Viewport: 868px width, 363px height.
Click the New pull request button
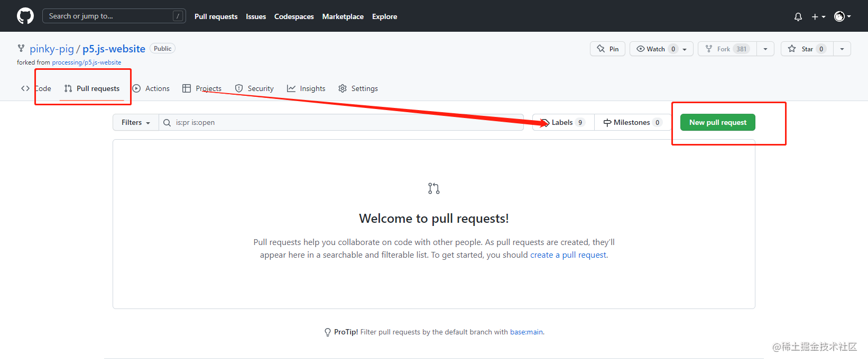coord(718,122)
